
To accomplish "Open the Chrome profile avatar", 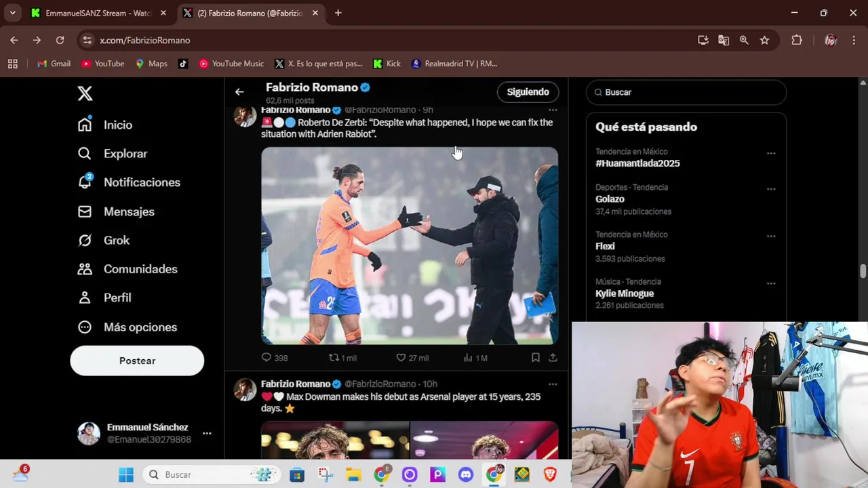I will coord(831,40).
